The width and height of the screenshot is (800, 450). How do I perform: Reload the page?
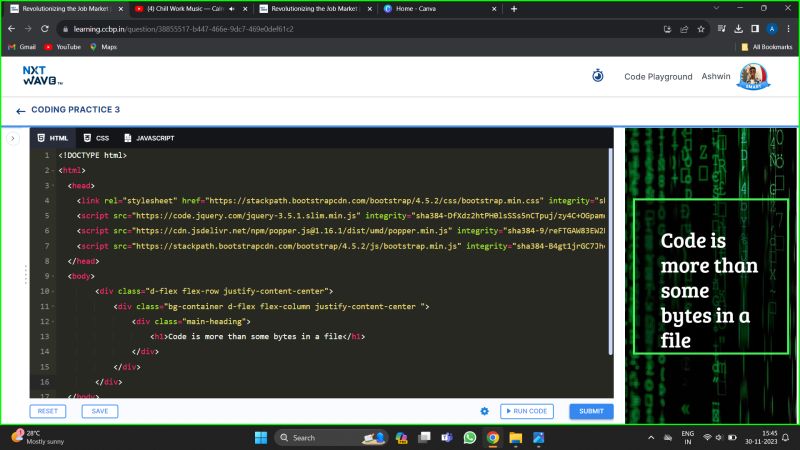[x=45, y=29]
